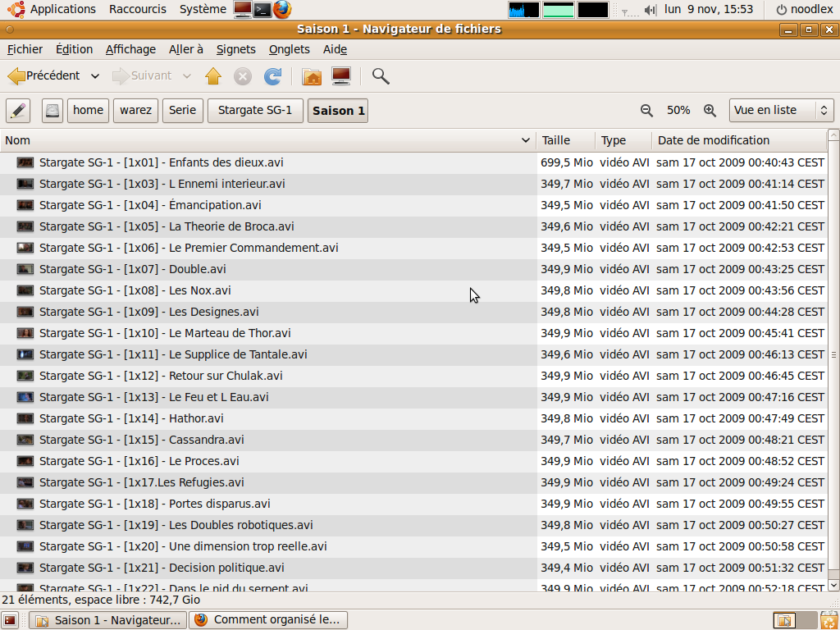This screenshot has width=840, height=630.
Task: Open the Raccourcis menu in top panel
Action: (x=138, y=9)
